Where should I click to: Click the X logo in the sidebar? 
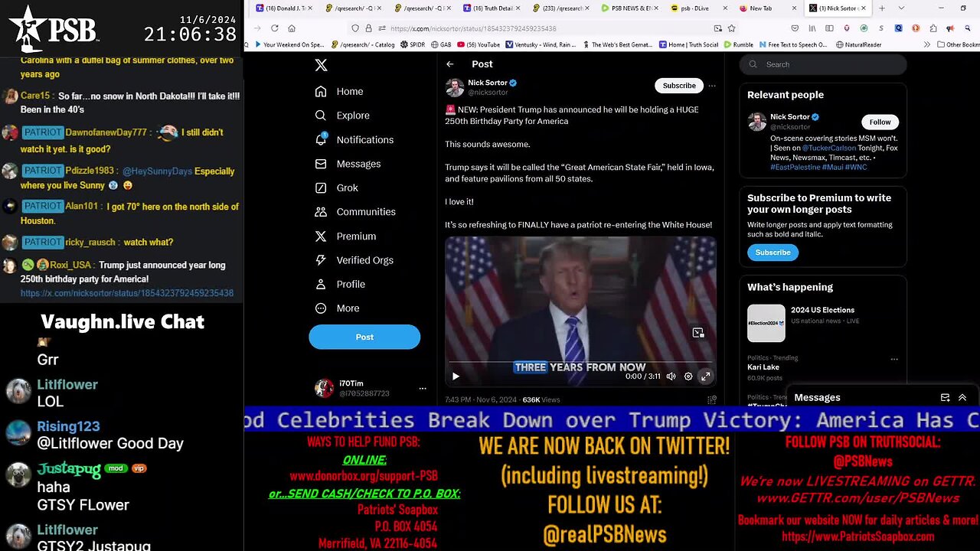pyautogui.click(x=321, y=66)
